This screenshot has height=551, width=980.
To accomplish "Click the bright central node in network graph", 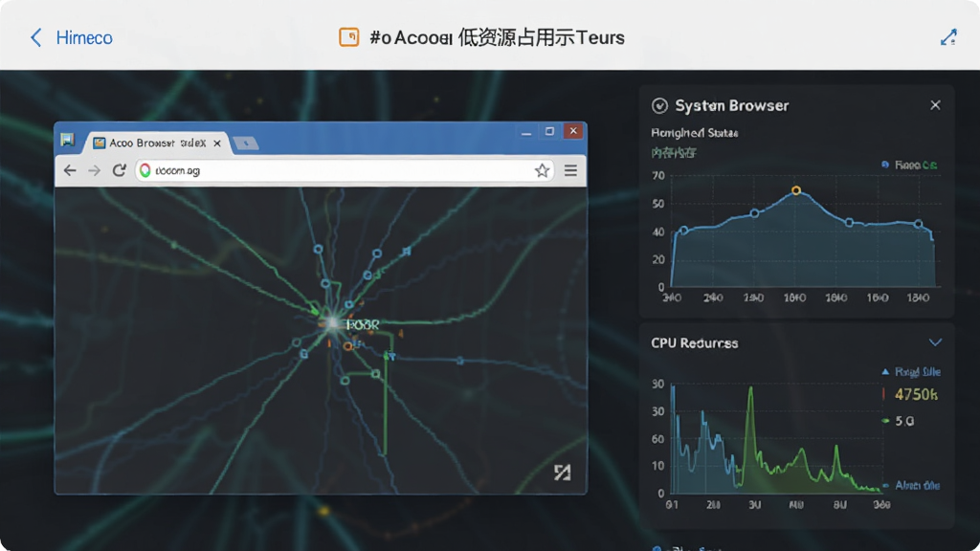I will tap(332, 323).
